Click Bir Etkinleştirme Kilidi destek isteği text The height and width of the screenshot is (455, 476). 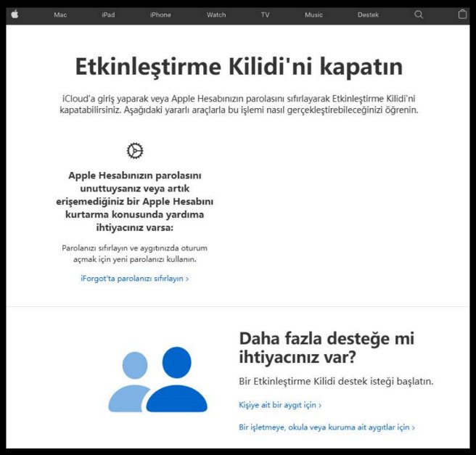(336, 382)
